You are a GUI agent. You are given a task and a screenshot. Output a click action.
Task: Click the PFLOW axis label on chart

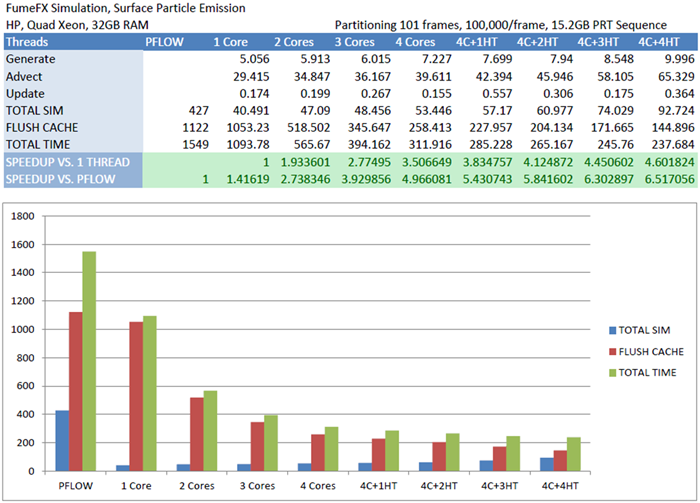point(75,486)
